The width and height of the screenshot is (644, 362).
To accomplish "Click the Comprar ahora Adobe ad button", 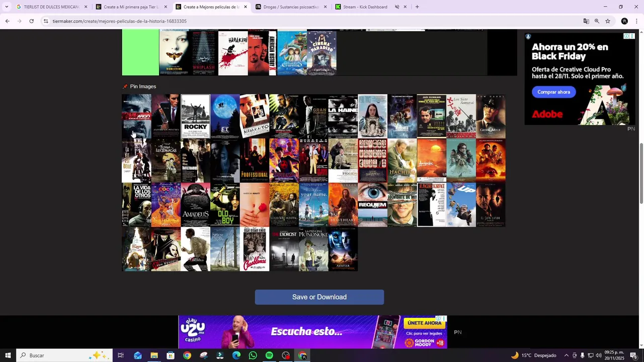I will 553,92.
